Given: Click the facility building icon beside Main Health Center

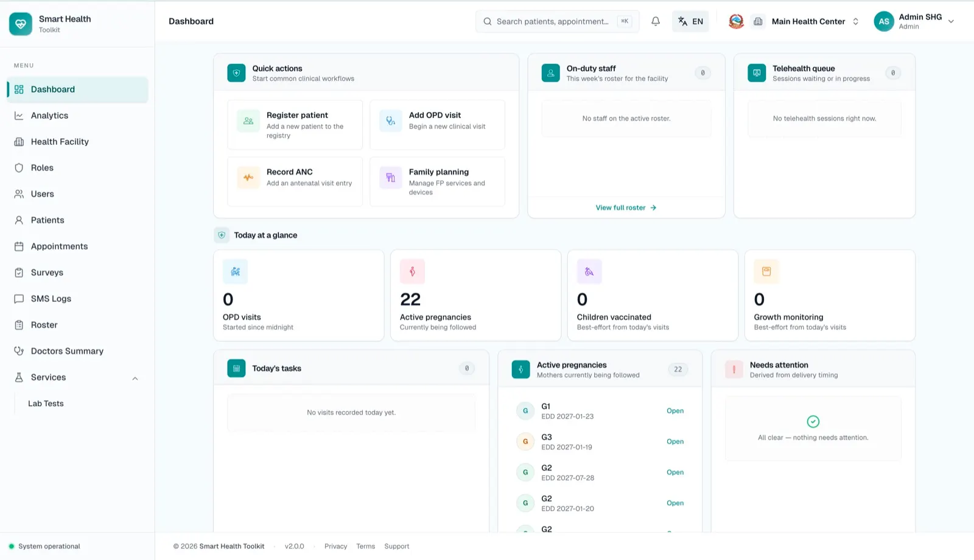Looking at the screenshot, I should (758, 21).
